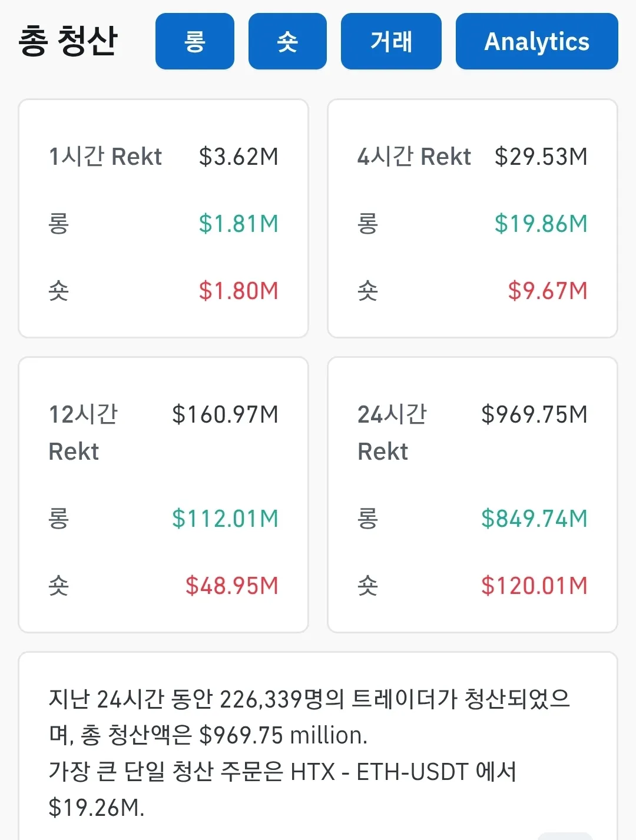Click the 1-hour long value $1.81M
This screenshot has width=636, height=840.
(x=238, y=224)
